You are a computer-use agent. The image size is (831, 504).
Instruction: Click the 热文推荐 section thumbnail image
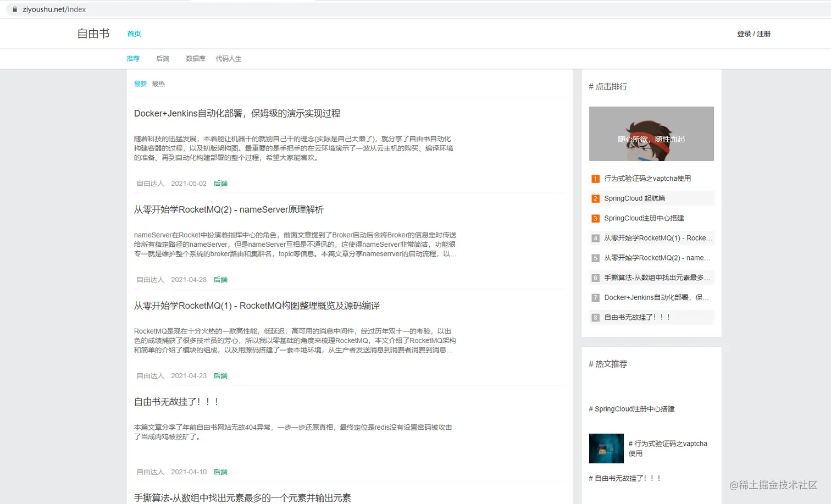[x=606, y=448]
